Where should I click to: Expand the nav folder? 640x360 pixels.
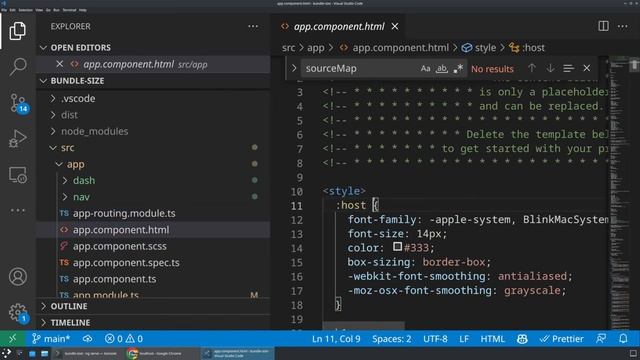pos(81,197)
